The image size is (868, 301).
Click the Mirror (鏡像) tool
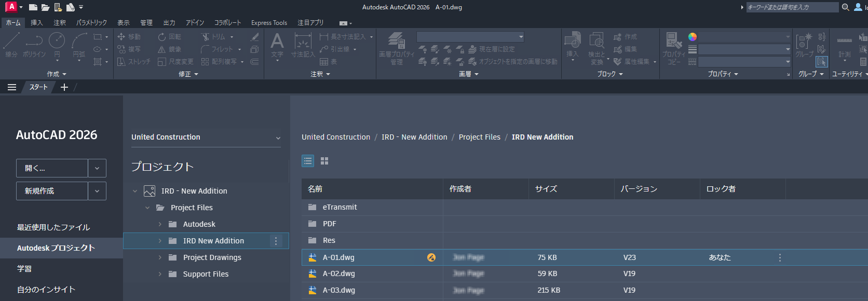point(170,49)
